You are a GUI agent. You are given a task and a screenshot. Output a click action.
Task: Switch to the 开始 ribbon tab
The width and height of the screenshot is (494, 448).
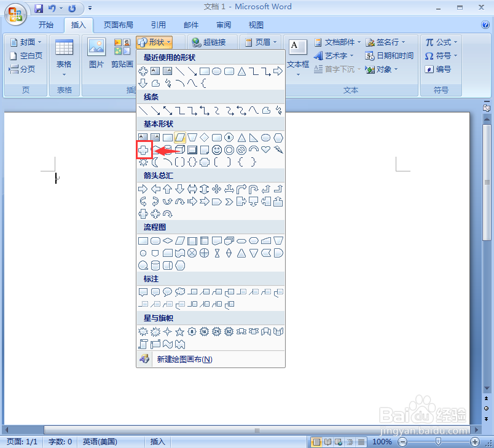click(46, 25)
